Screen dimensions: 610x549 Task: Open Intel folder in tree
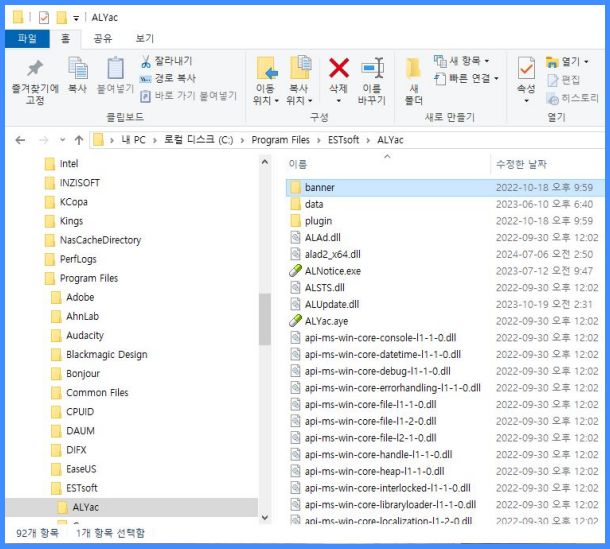[x=69, y=164]
